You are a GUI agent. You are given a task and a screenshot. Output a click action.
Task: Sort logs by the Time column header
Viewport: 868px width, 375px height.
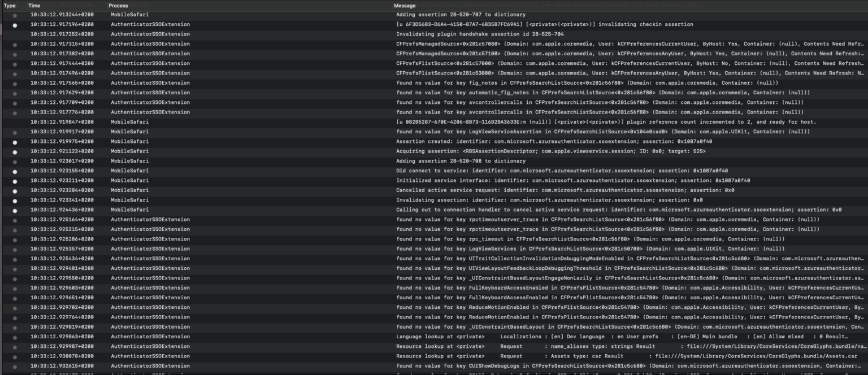click(x=34, y=6)
